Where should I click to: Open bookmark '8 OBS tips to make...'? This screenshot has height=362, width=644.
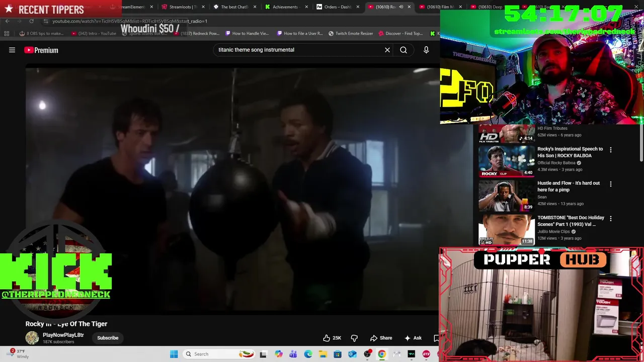click(41, 34)
